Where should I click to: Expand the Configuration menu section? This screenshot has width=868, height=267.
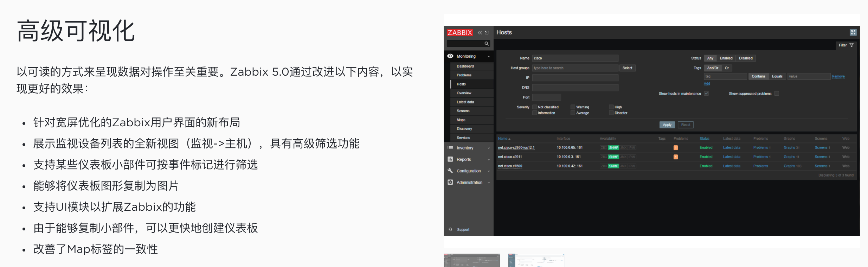point(489,171)
